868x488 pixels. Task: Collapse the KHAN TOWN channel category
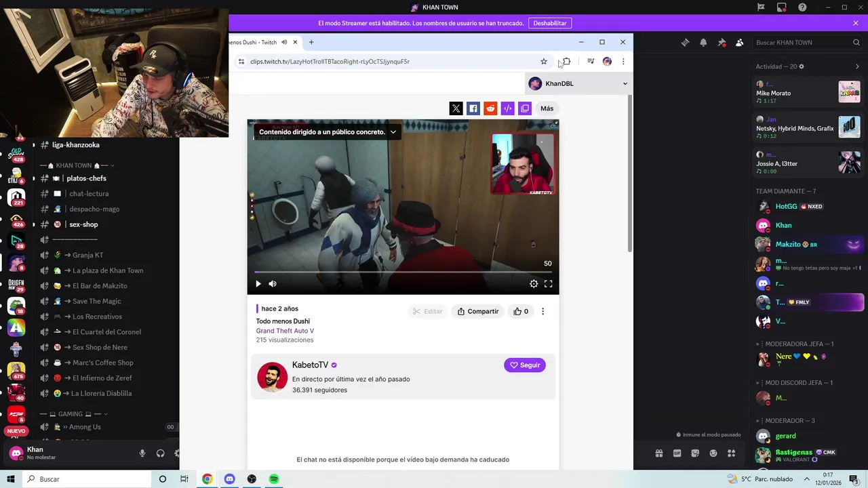click(x=77, y=165)
